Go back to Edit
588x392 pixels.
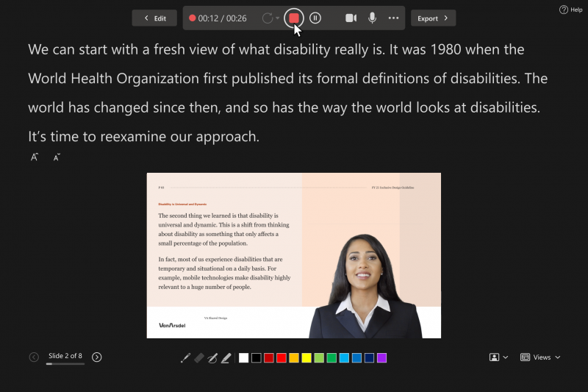click(154, 18)
